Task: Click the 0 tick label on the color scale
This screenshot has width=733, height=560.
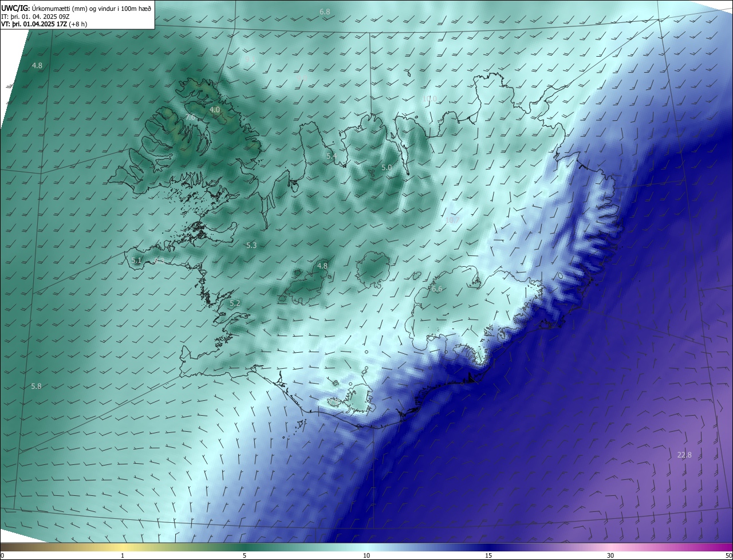Action: pos(2,555)
